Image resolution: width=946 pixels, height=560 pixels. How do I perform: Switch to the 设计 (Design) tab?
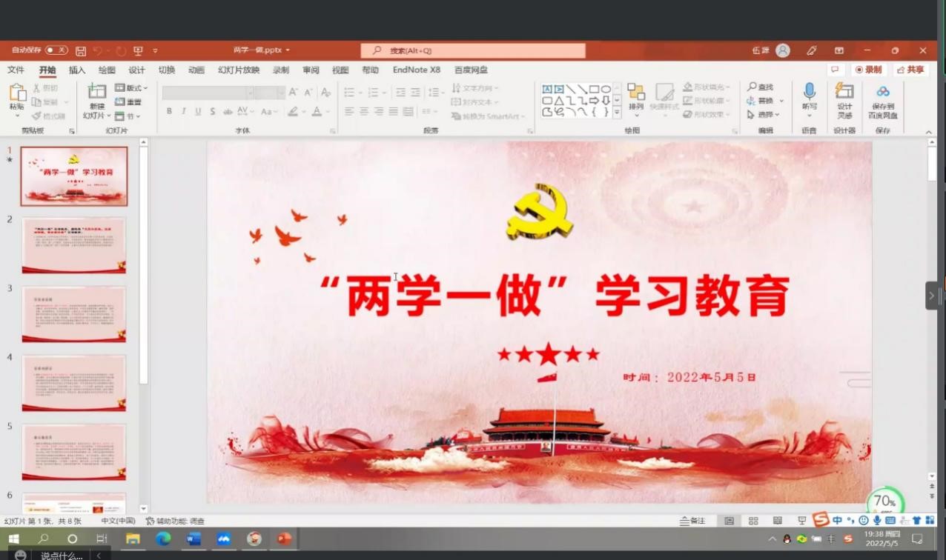pyautogui.click(x=136, y=70)
